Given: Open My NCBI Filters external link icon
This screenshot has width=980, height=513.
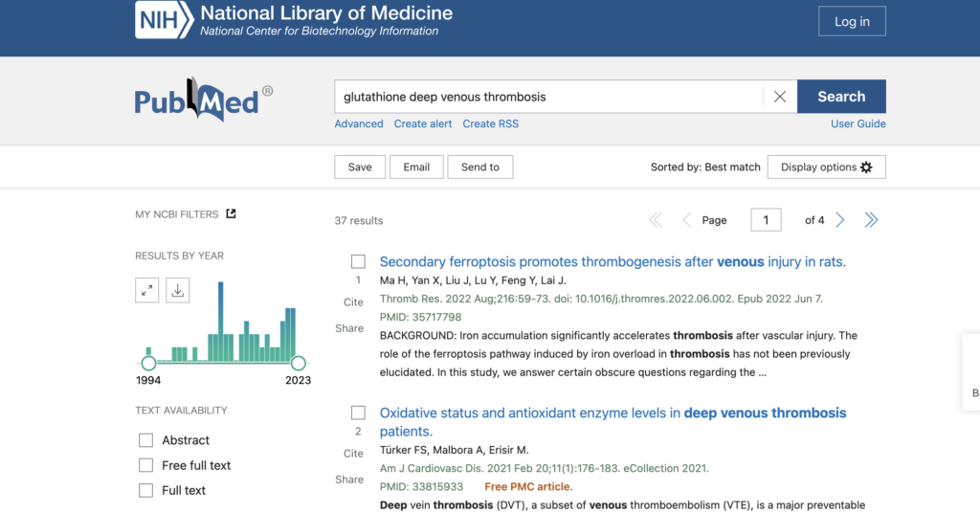Looking at the screenshot, I should (x=231, y=213).
